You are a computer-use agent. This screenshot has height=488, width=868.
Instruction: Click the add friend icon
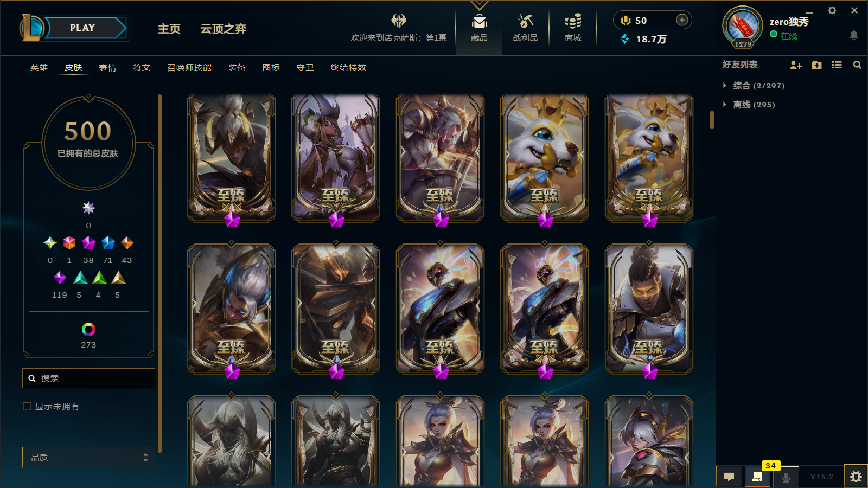[796, 65]
